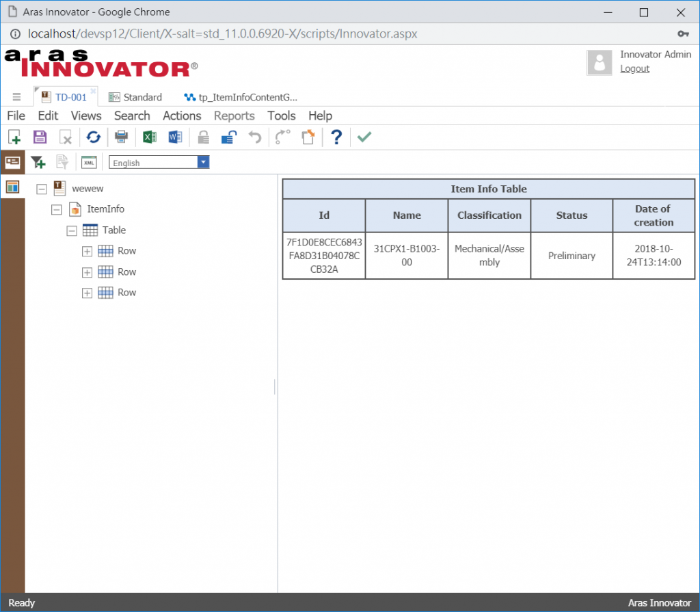Click the 31CPX1-B1003-00 name cell
Viewport: 700px width, 612px height.
[x=407, y=256]
